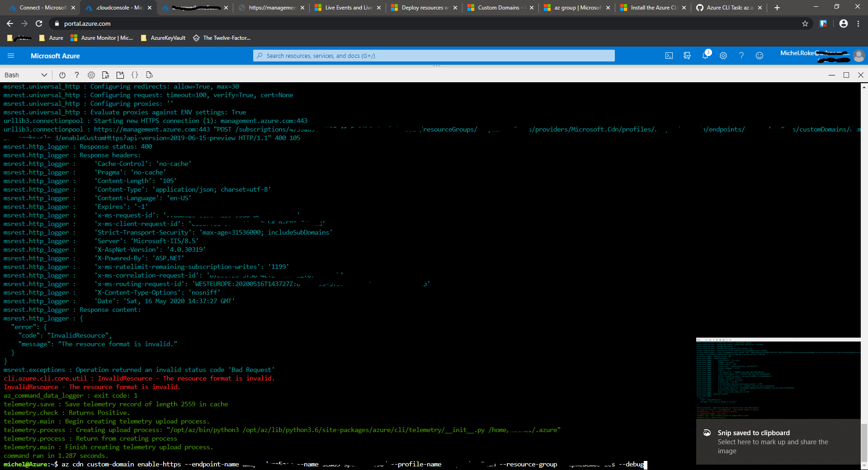Expand the hamburger menu for Azure portal

11,56
